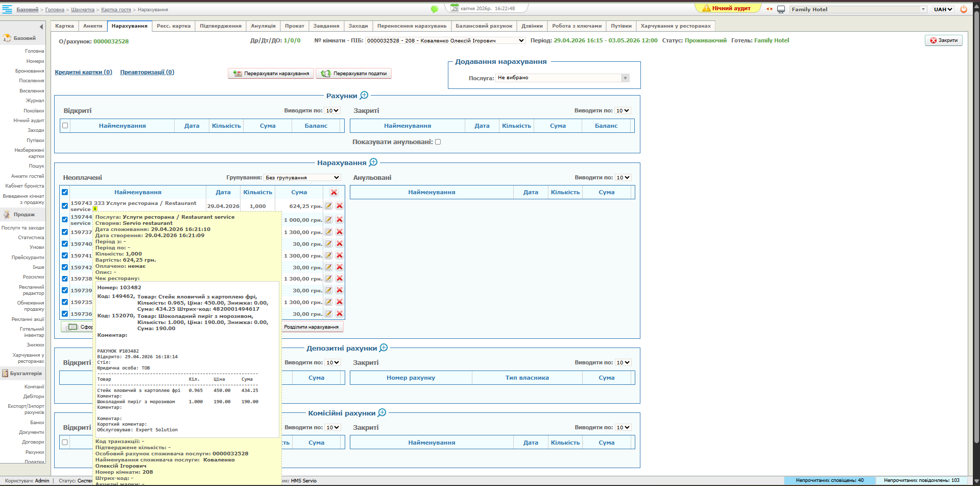Open the green chat bubble notifications icon
Screen dimensions: 980x486
[434, 9]
